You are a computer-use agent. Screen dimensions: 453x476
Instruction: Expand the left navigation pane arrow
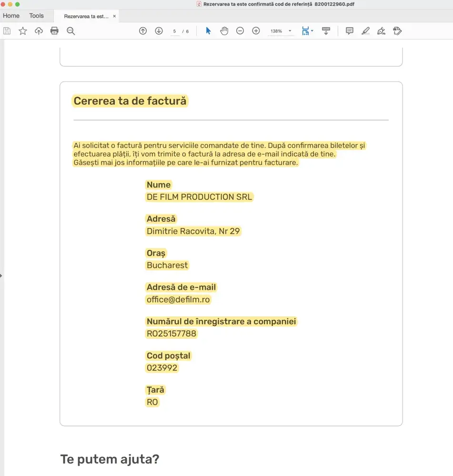pyautogui.click(x=1, y=275)
